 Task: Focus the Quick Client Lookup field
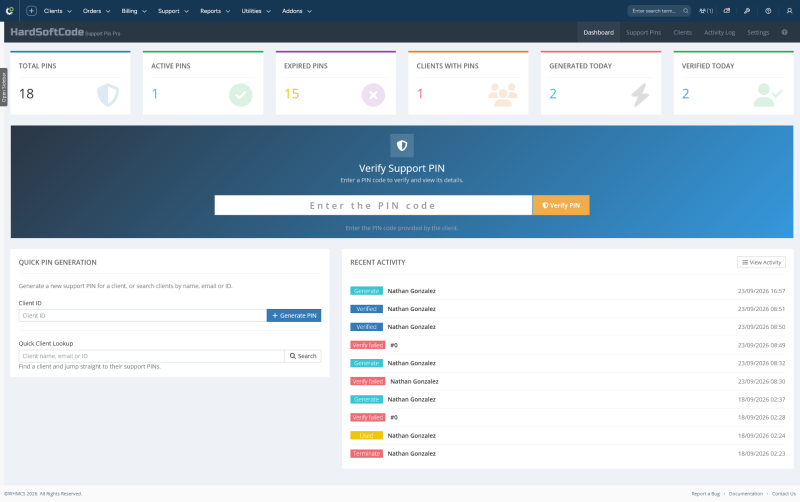(152, 356)
